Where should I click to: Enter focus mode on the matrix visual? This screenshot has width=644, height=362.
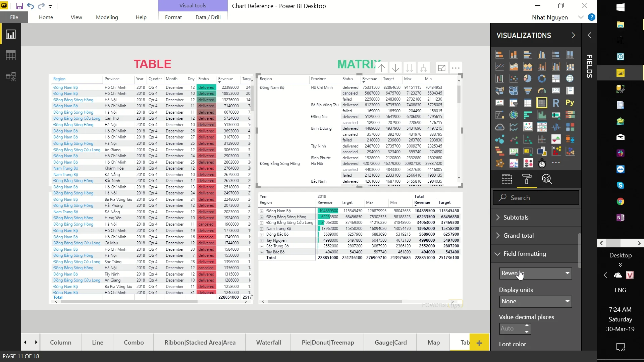(441, 67)
